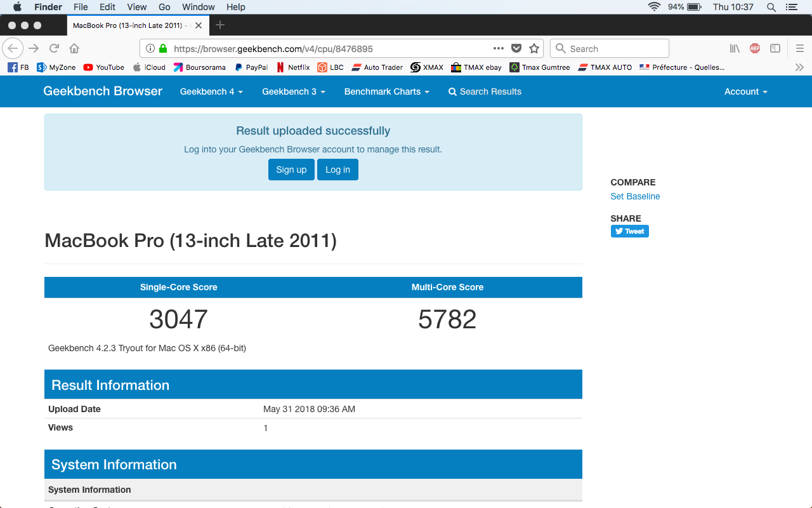This screenshot has height=508, width=812.
Task: Open the Netflix bookmark
Action: 293,67
